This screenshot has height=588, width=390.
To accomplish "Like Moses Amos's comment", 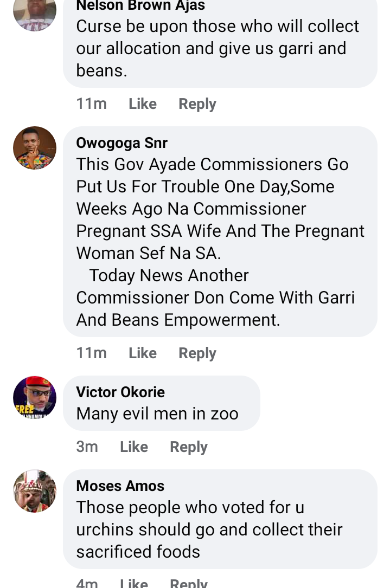I will (x=134, y=583).
